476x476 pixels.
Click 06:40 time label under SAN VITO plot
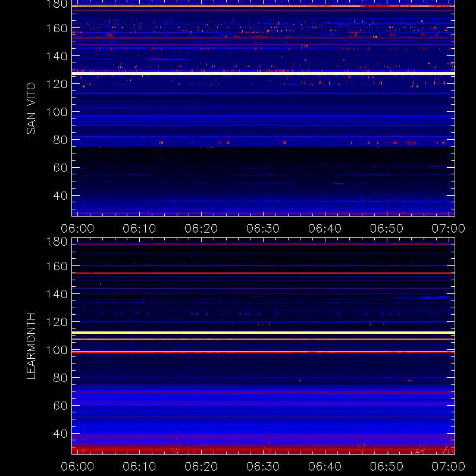tap(325, 228)
